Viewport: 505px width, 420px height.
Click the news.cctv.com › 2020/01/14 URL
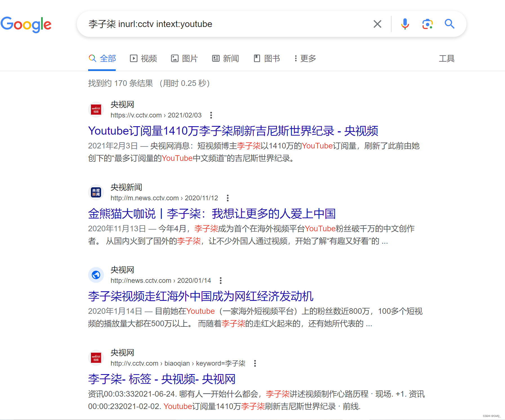(x=161, y=281)
